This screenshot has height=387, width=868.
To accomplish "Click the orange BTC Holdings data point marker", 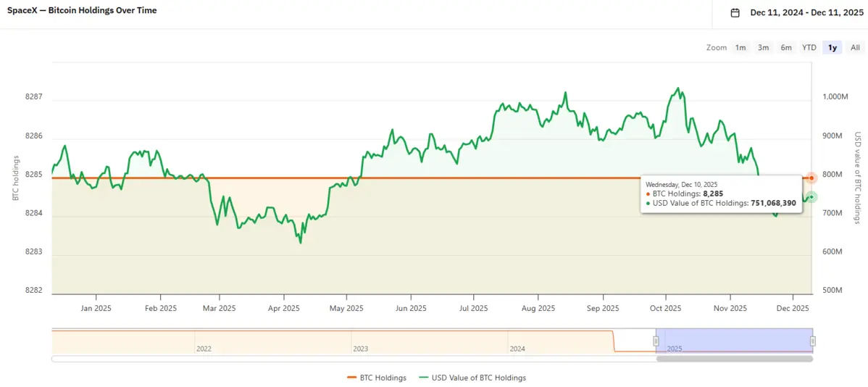I will 812,178.
